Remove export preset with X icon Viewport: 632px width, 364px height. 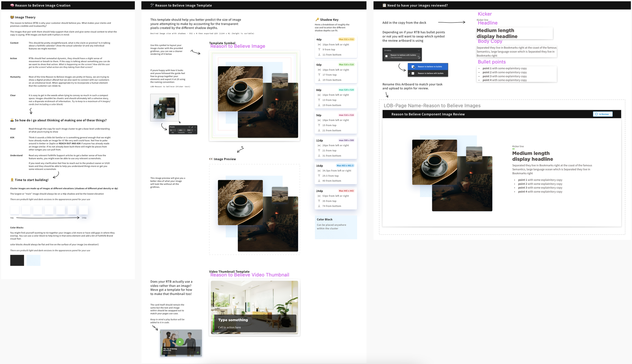tap(195, 130)
